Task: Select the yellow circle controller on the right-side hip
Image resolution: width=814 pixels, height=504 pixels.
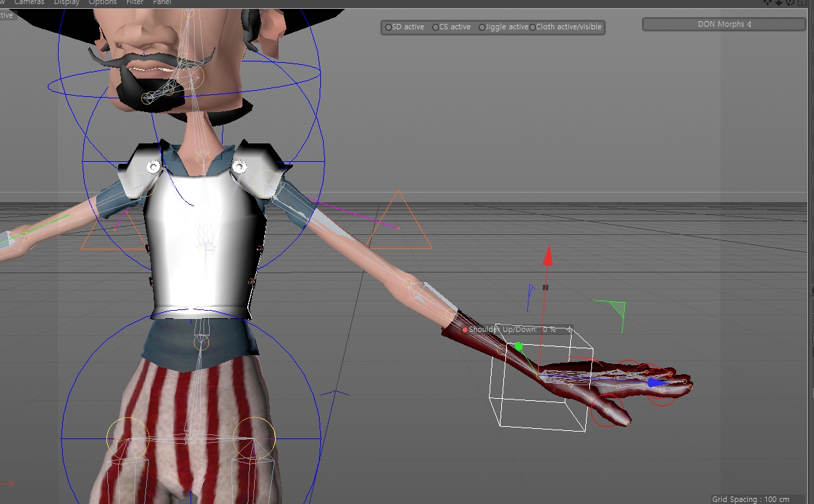Action: (254, 438)
